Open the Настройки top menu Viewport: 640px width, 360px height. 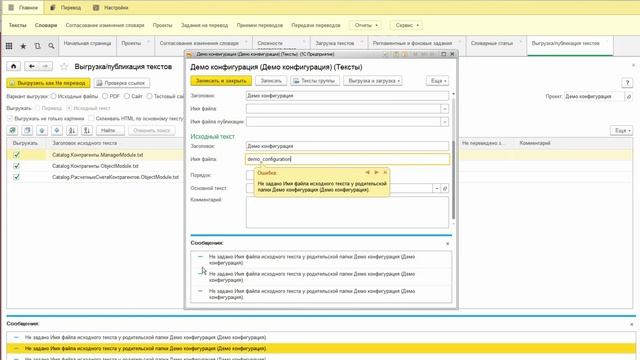(110, 7)
